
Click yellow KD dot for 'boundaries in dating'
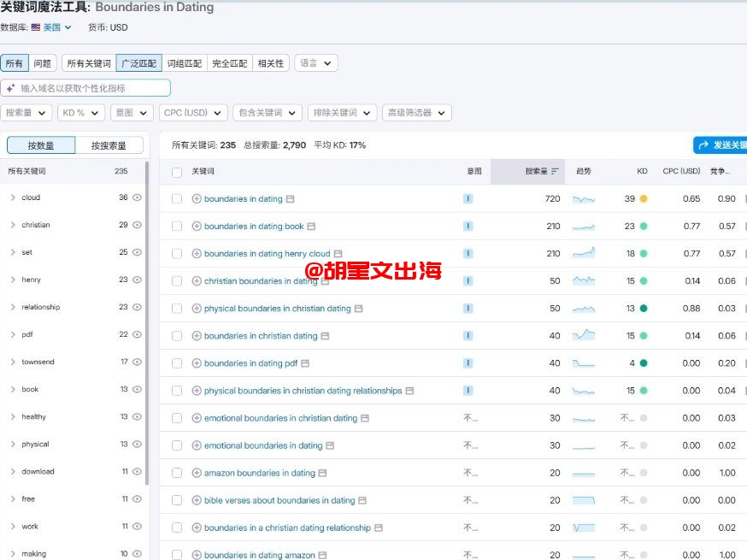(644, 198)
